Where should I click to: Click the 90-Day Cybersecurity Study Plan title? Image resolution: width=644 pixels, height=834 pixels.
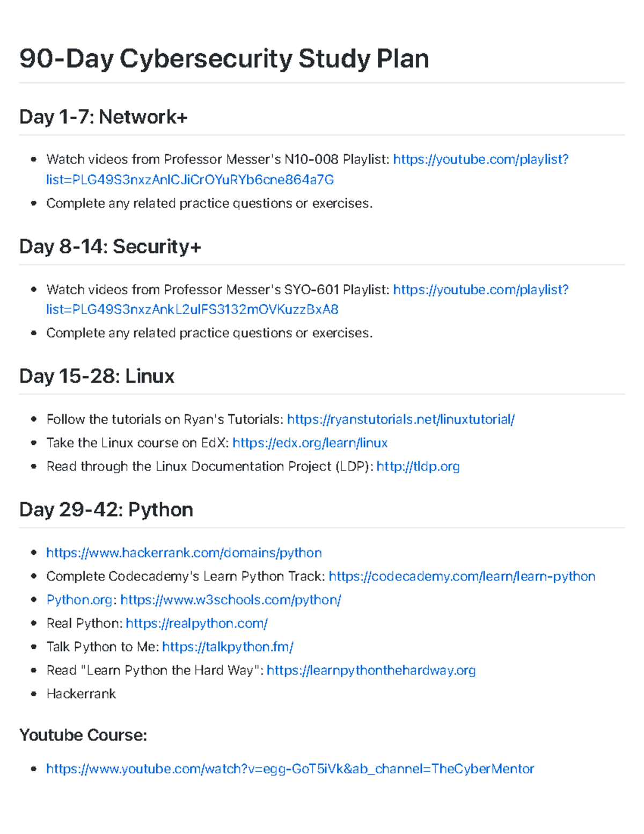(224, 59)
